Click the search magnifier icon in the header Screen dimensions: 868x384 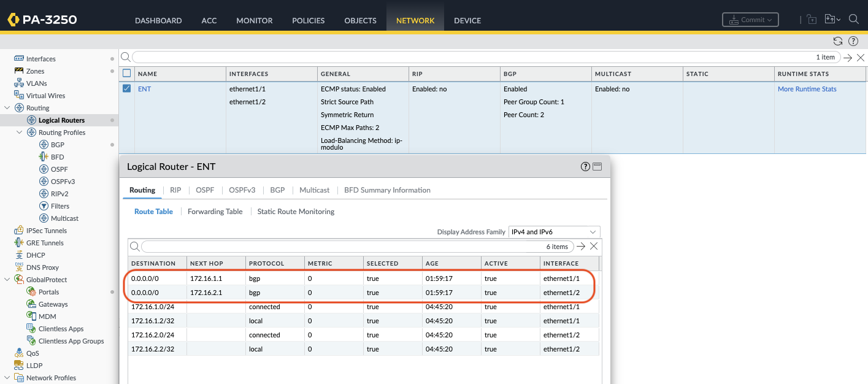853,19
